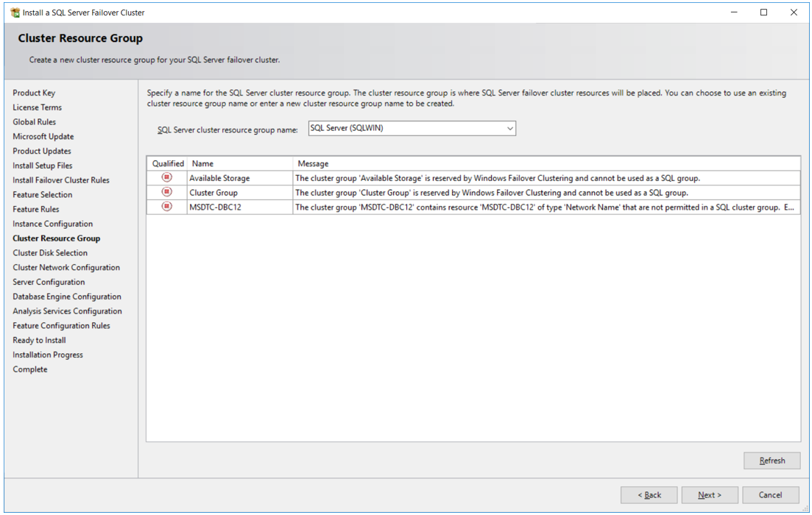Image resolution: width=812 pixels, height=515 pixels.
Task: Select the Install Setup Files step
Action: coord(43,165)
